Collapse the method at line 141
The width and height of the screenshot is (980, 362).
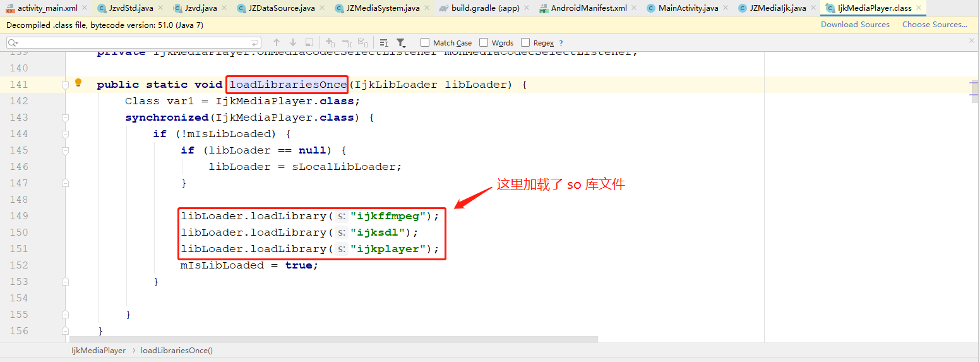[65, 85]
